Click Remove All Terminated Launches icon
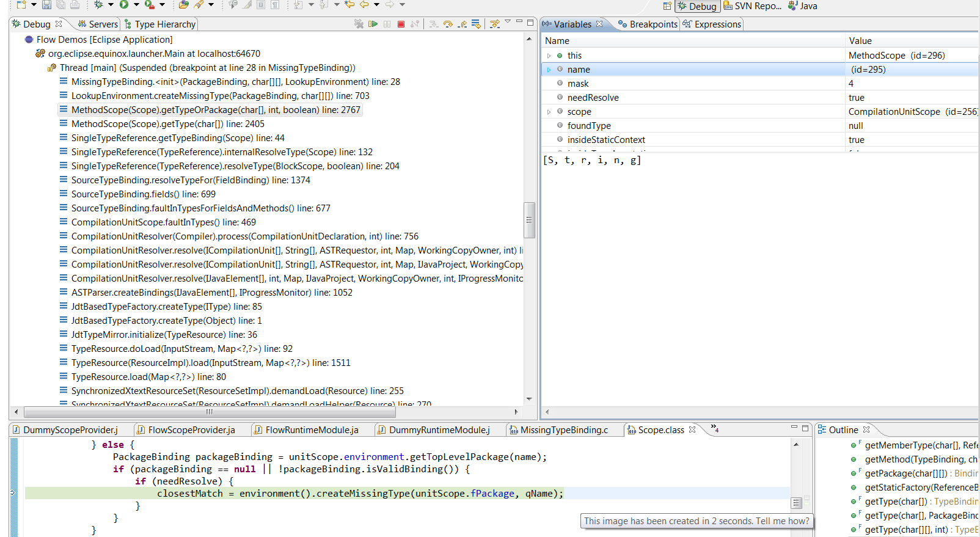 tap(359, 24)
